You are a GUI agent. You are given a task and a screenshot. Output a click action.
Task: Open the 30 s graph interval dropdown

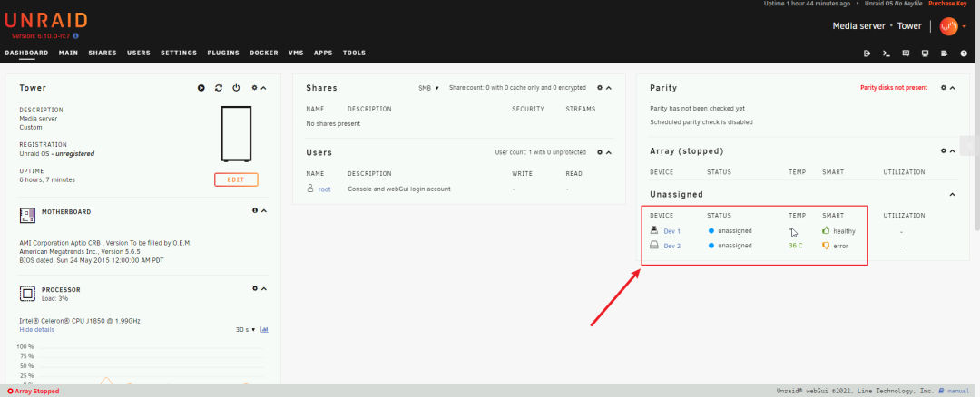(x=245, y=329)
